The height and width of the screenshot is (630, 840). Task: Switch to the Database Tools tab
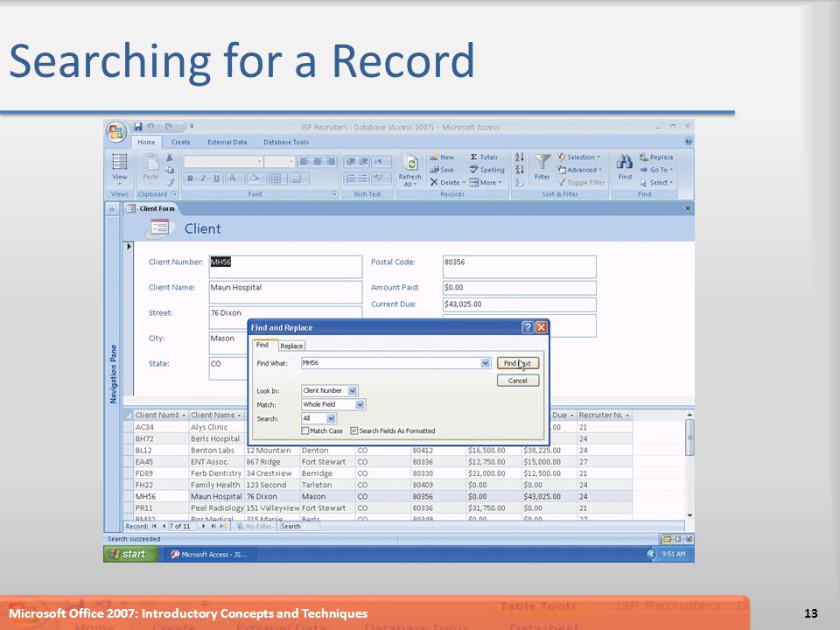pos(286,142)
